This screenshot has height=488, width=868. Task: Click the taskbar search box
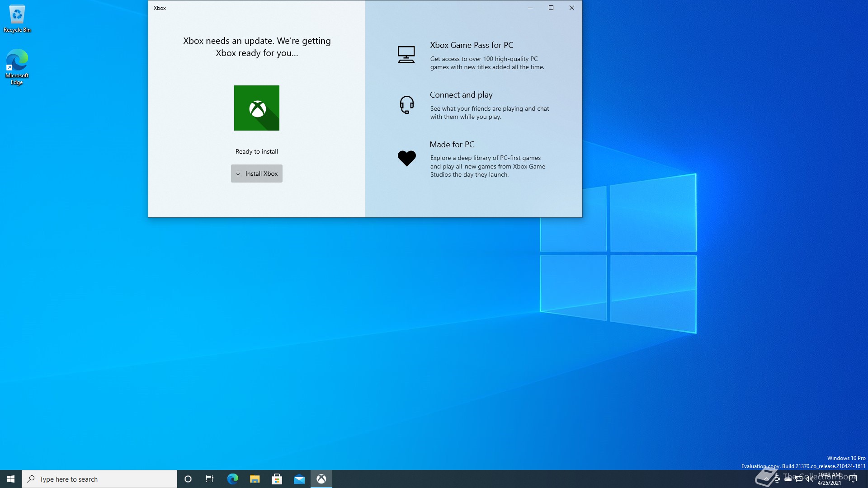99,479
